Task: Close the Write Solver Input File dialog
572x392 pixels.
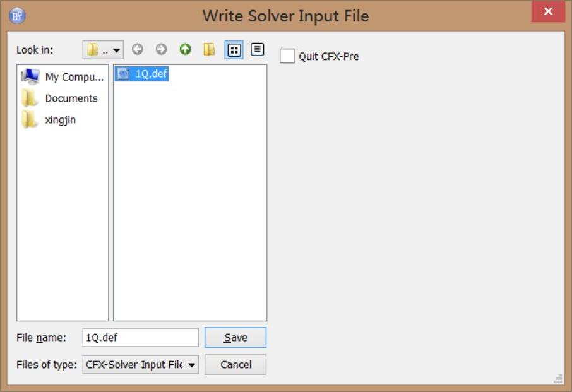Action: coord(548,11)
